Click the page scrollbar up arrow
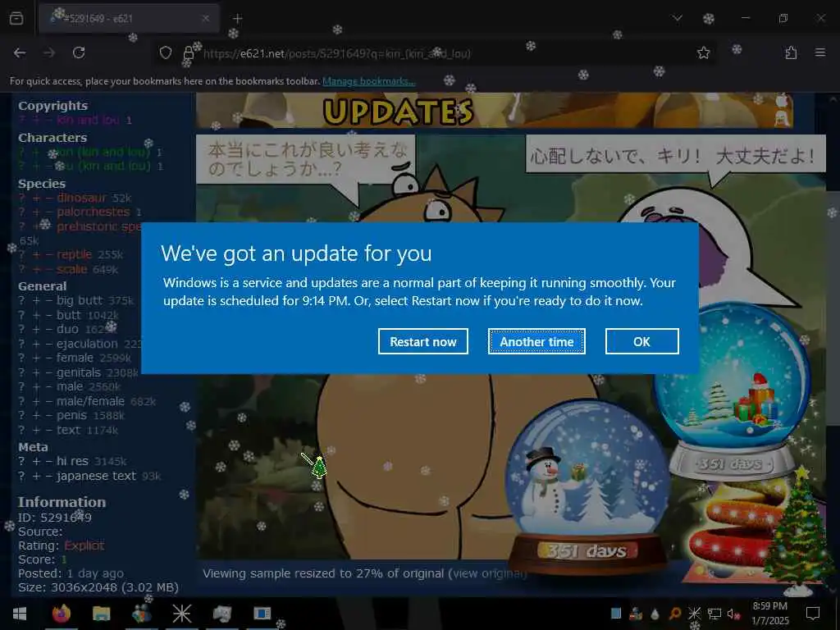This screenshot has height=630, width=840. pos(833,98)
